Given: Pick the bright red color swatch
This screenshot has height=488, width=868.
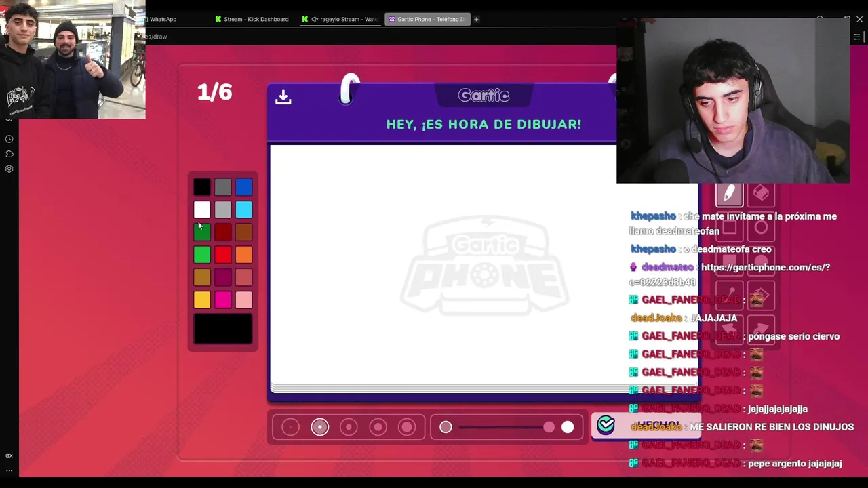Looking at the screenshot, I should (x=223, y=255).
